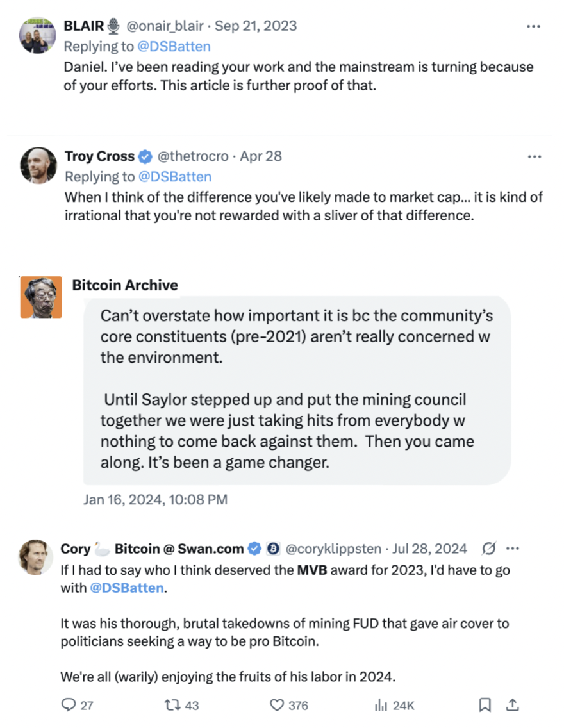Image resolution: width=564 pixels, height=728 pixels.
Task: Open @DSBatten link in Troy Cross's reply
Action: (174, 176)
